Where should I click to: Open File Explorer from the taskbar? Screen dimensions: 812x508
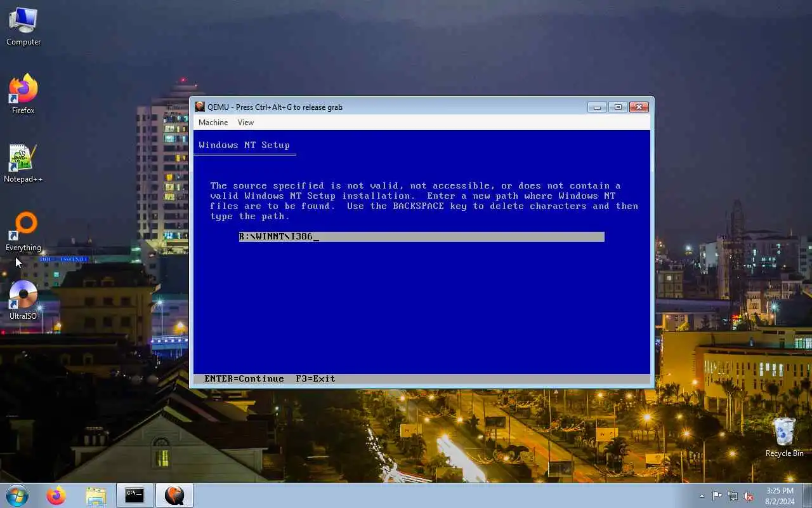tap(96, 495)
